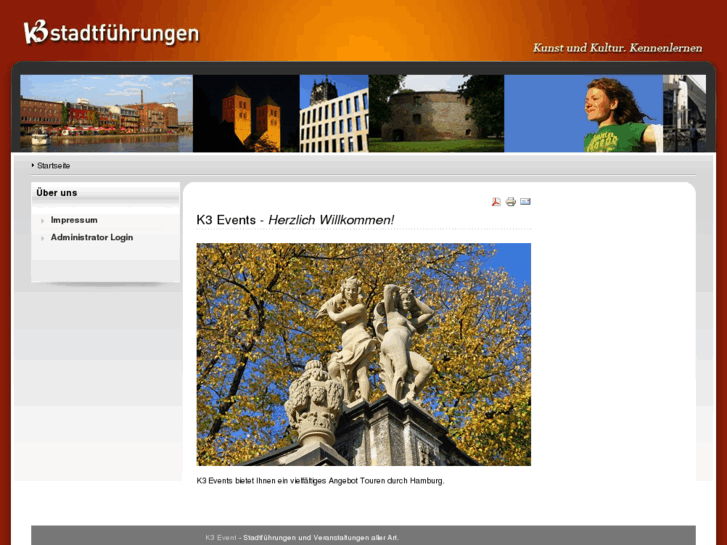Click the statue photo in the article

[x=364, y=354]
